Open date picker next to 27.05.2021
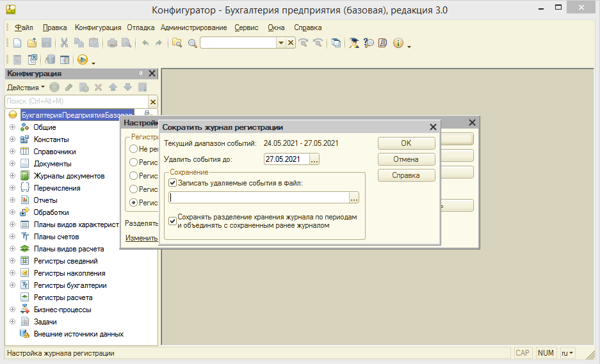The image size is (600, 364). point(314,159)
